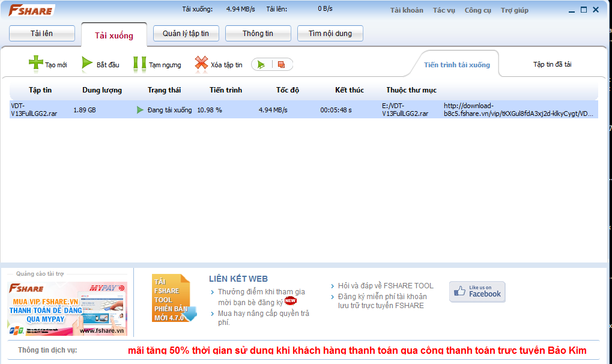Click the small start-all play icon

262,64
